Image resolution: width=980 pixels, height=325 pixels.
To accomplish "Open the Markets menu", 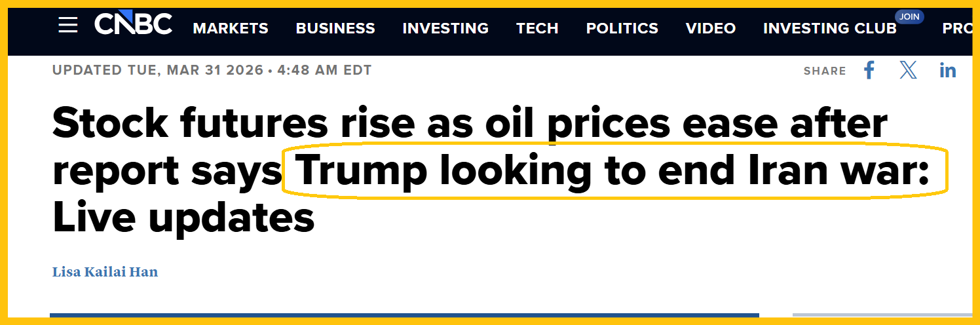I will click(x=231, y=28).
